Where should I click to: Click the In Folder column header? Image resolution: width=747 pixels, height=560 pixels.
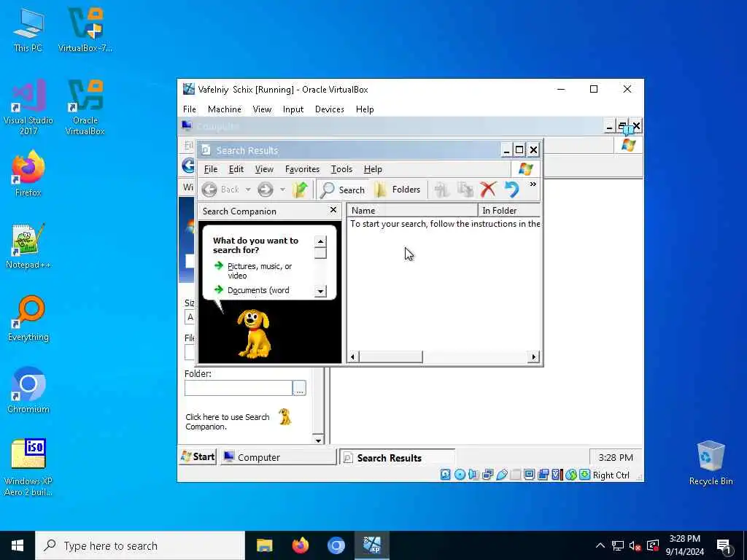[509, 211]
